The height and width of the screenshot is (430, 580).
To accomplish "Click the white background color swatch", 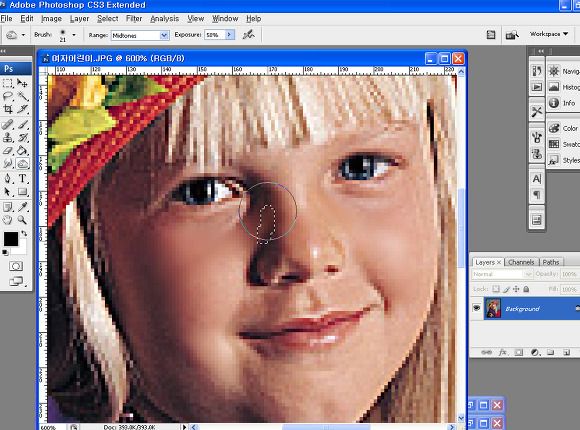I will pyautogui.click(x=22, y=250).
